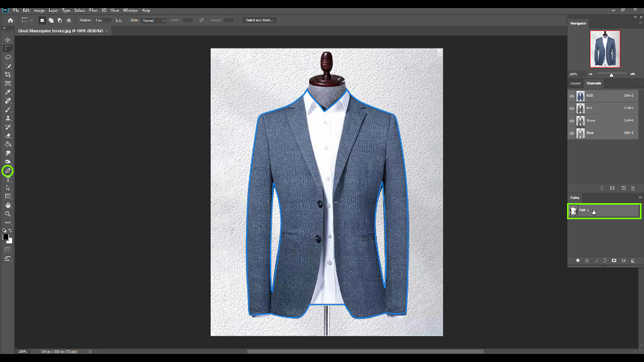Select the Eraser tool
Image resolution: width=644 pixels, height=362 pixels.
[8, 136]
